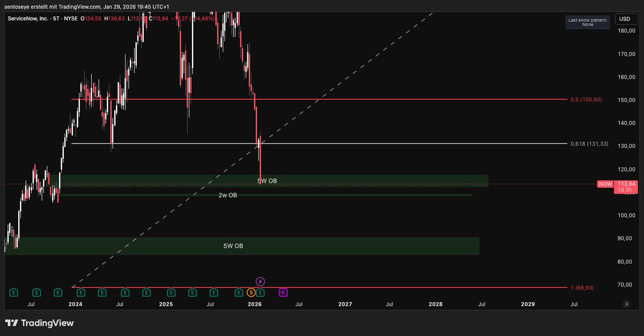
Task: Select the 5W OB label at the candle low
Action: tap(267, 181)
